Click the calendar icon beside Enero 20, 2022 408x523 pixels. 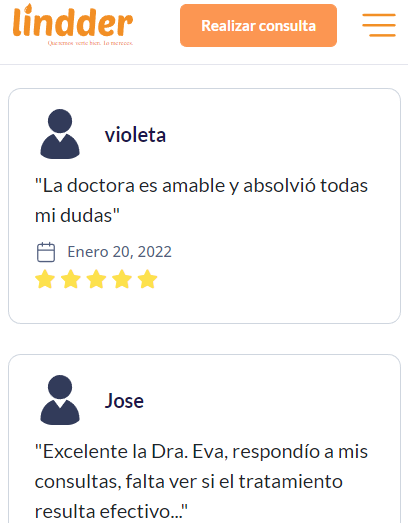[46, 252]
